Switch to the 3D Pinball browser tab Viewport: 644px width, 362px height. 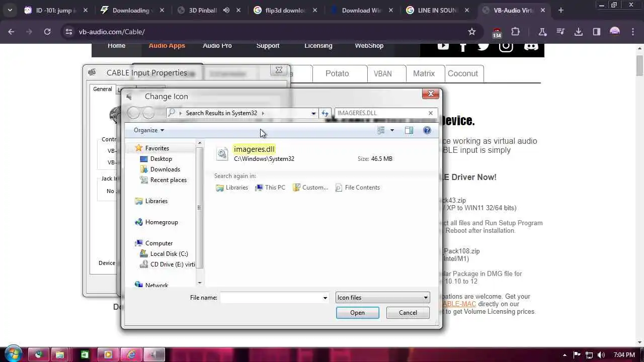pos(203,10)
